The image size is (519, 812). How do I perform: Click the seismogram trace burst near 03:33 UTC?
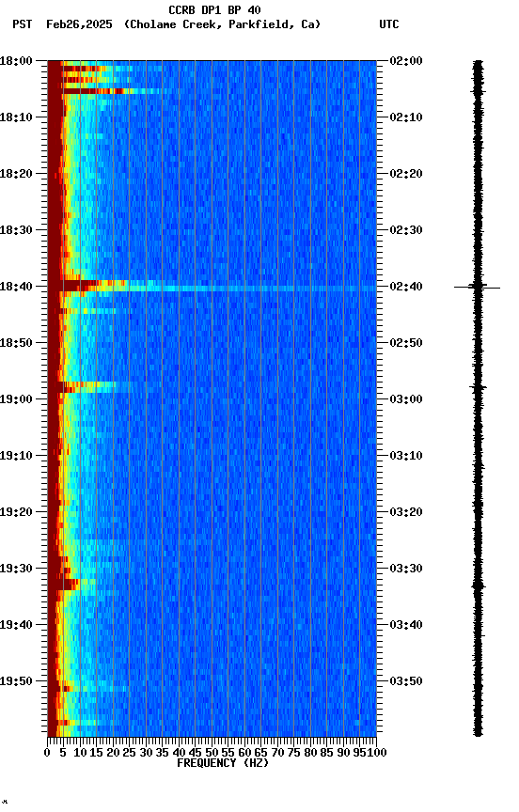(478, 586)
